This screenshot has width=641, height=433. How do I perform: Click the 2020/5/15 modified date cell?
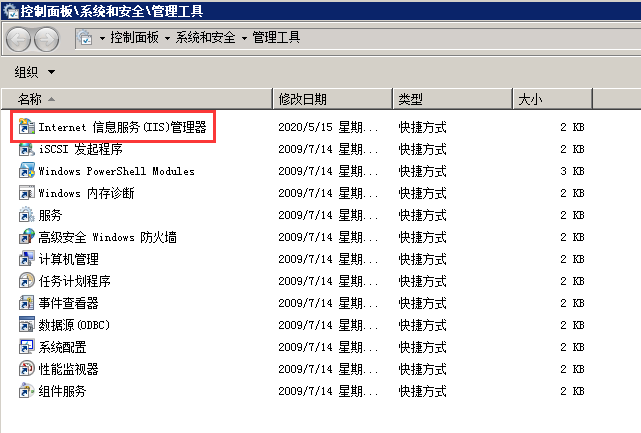[x=328, y=127]
